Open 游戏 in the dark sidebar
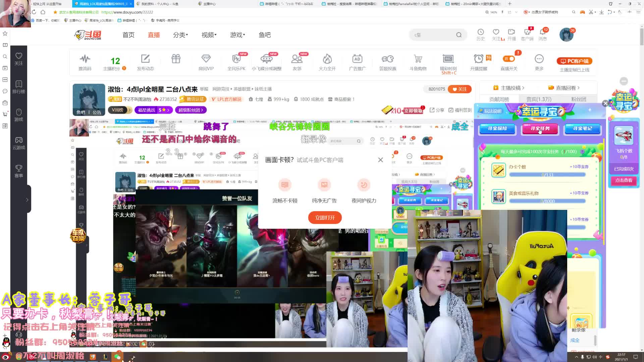Image resolution: width=644 pixels, height=362 pixels. 19,115
